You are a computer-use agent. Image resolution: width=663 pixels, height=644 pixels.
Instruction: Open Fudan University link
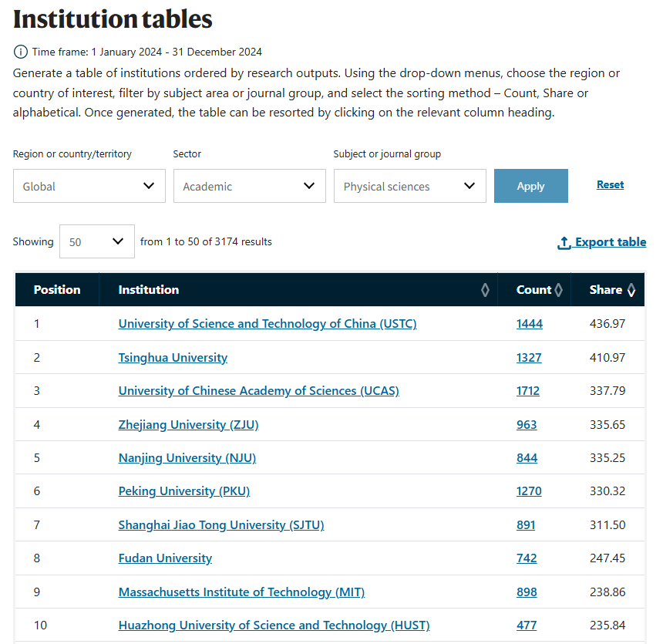[x=165, y=558]
